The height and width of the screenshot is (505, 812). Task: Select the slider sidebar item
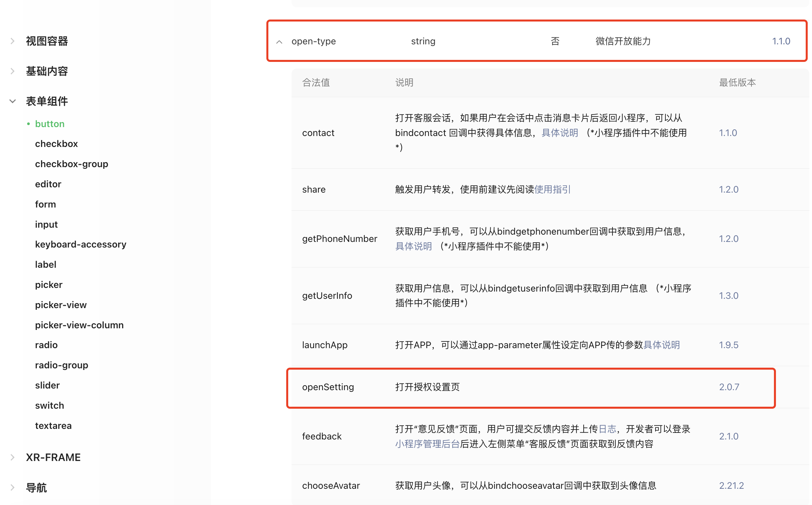coord(47,386)
